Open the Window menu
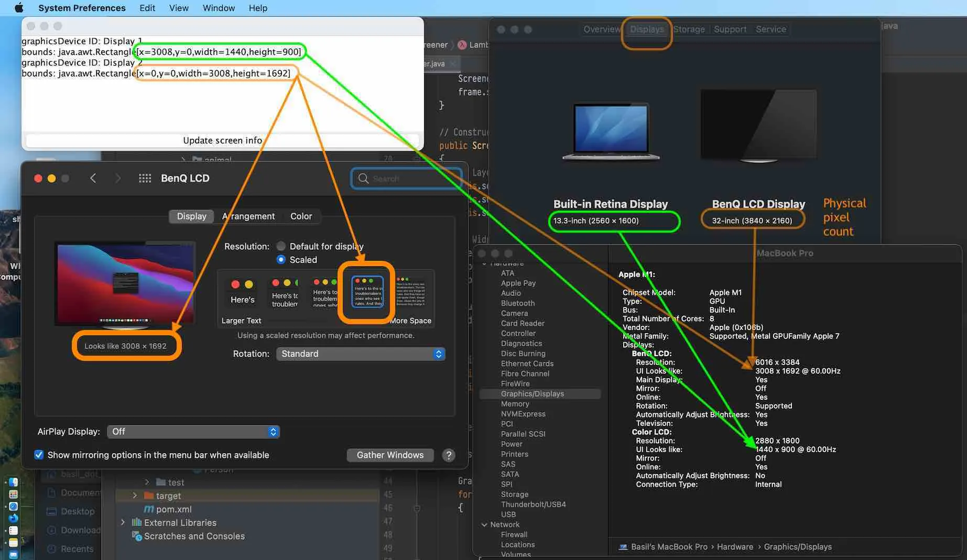Image resolution: width=967 pixels, height=560 pixels. pyautogui.click(x=219, y=8)
